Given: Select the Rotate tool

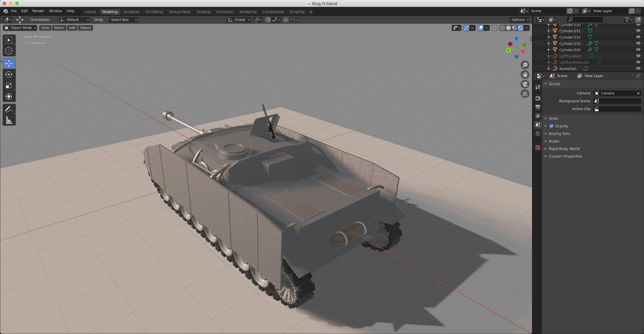Looking at the screenshot, I should click(x=9, y=74).
